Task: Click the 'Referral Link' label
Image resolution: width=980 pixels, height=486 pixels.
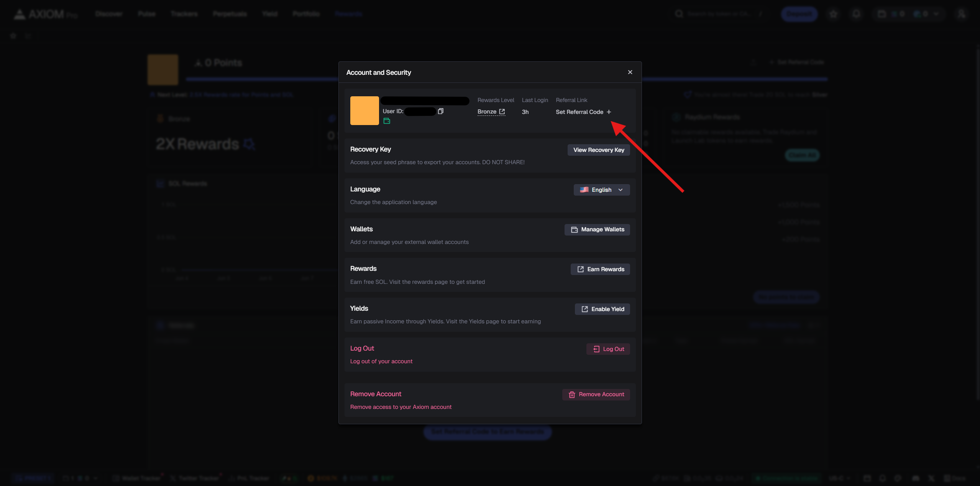Action: click(571, 100)
